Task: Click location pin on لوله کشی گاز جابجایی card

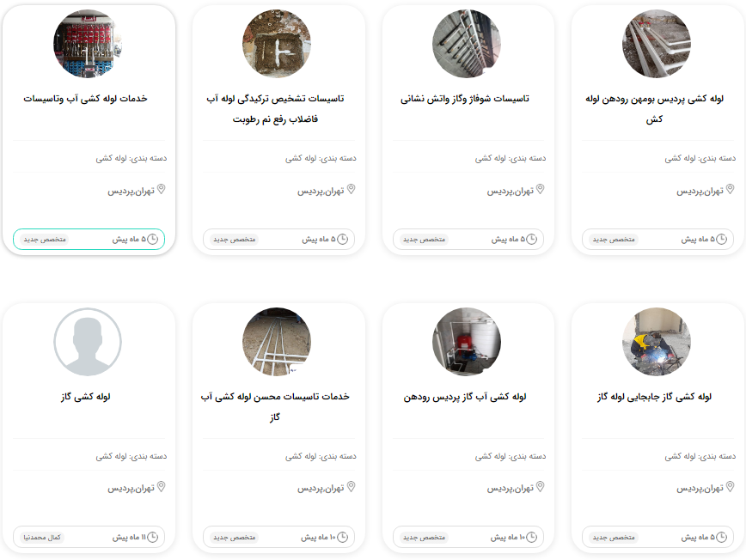Action: tap(731, 487)
